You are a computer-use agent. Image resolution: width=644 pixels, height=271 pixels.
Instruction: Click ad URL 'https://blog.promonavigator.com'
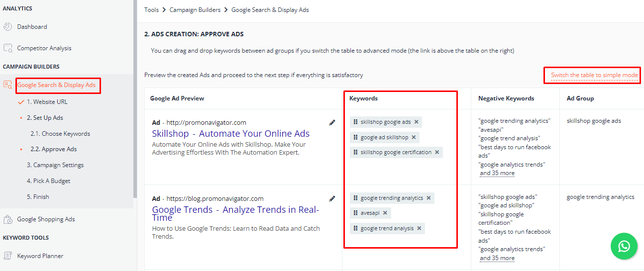tap(215, 199)
